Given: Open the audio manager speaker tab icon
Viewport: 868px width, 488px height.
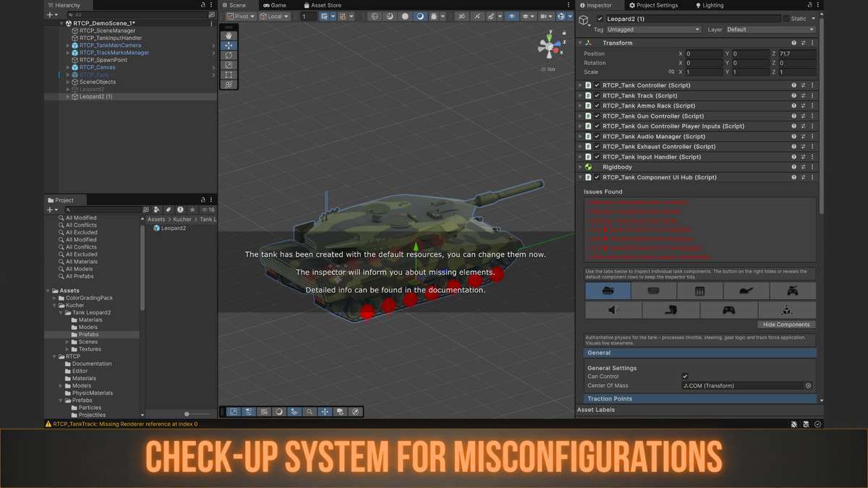Looking at the screenshot, I should pyautogui.click(x=613, y=310).
